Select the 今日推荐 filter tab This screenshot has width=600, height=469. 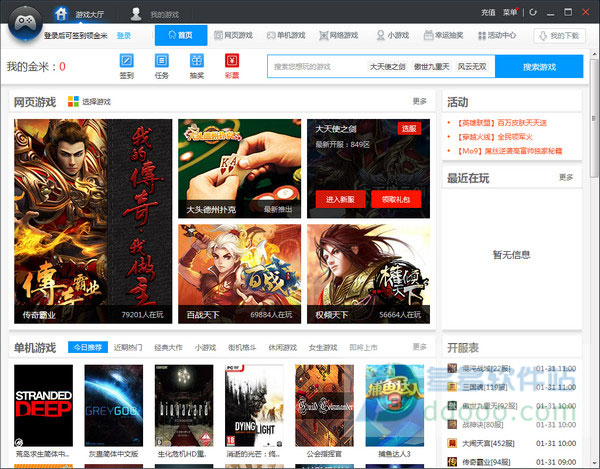point(88,347)
